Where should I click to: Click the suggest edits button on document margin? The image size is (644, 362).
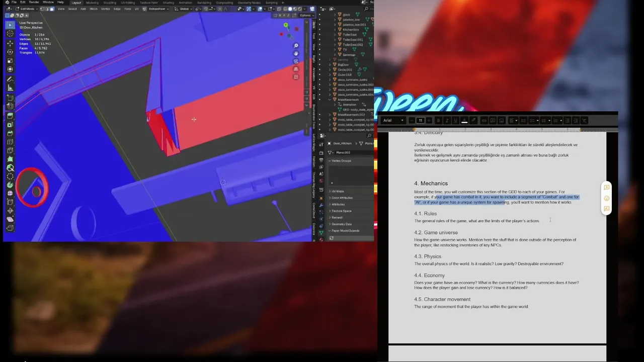[x=607, y=209]
